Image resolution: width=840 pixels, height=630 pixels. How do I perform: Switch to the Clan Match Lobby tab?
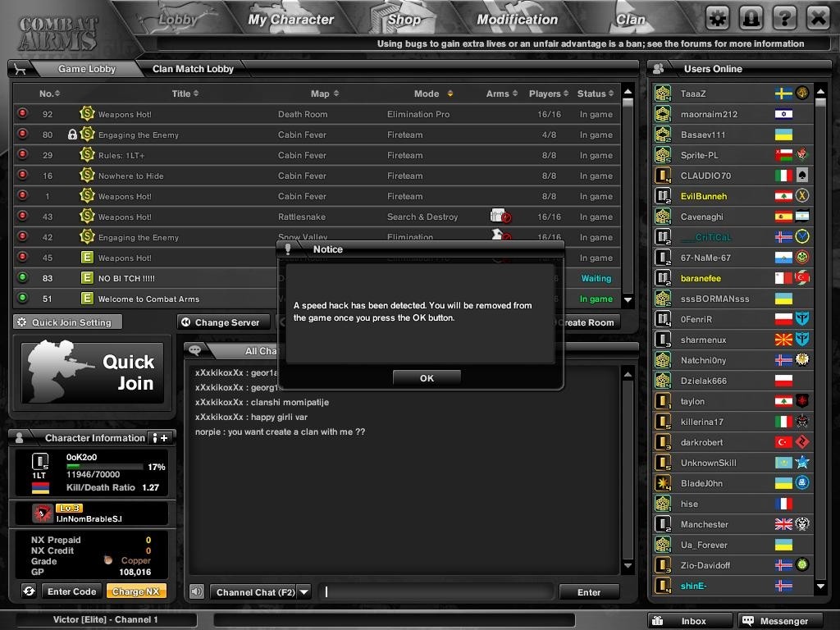(193, 69)
